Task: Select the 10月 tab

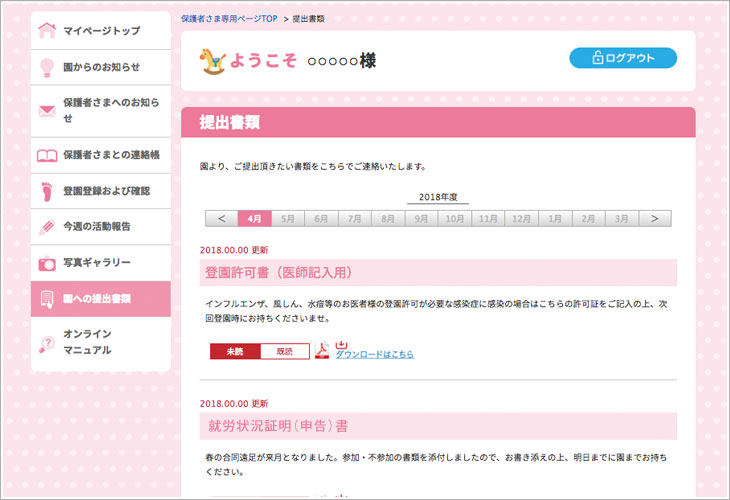Action: (x=455, y=218)
